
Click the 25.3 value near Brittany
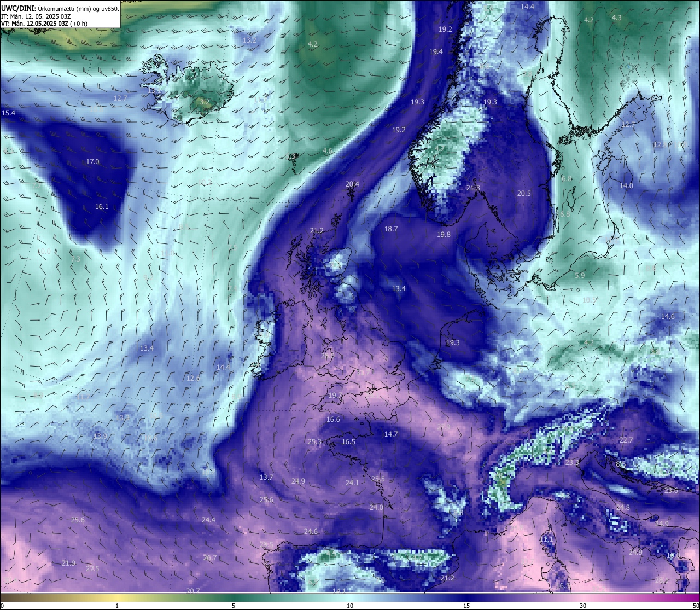click(x=314, y=441)
